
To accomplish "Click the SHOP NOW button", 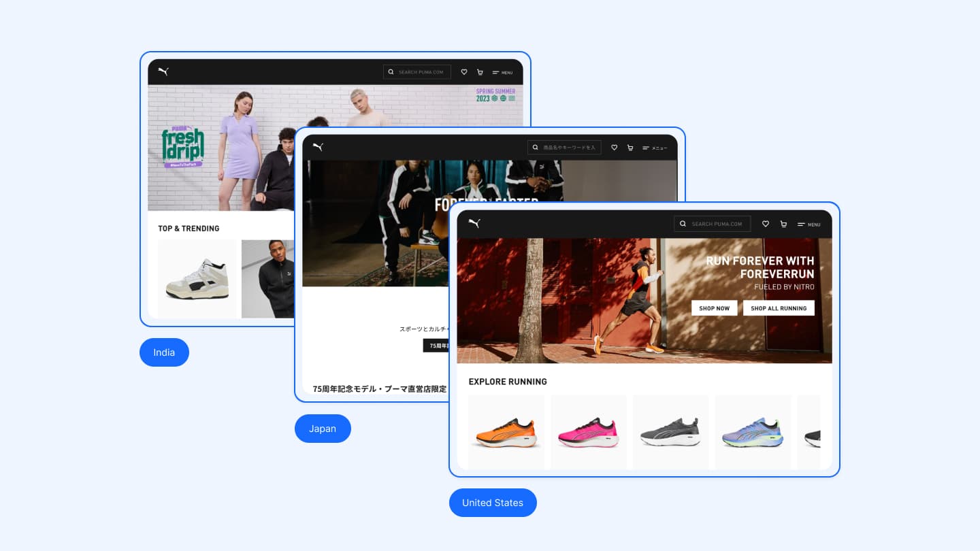I will (x=714, y=308).
